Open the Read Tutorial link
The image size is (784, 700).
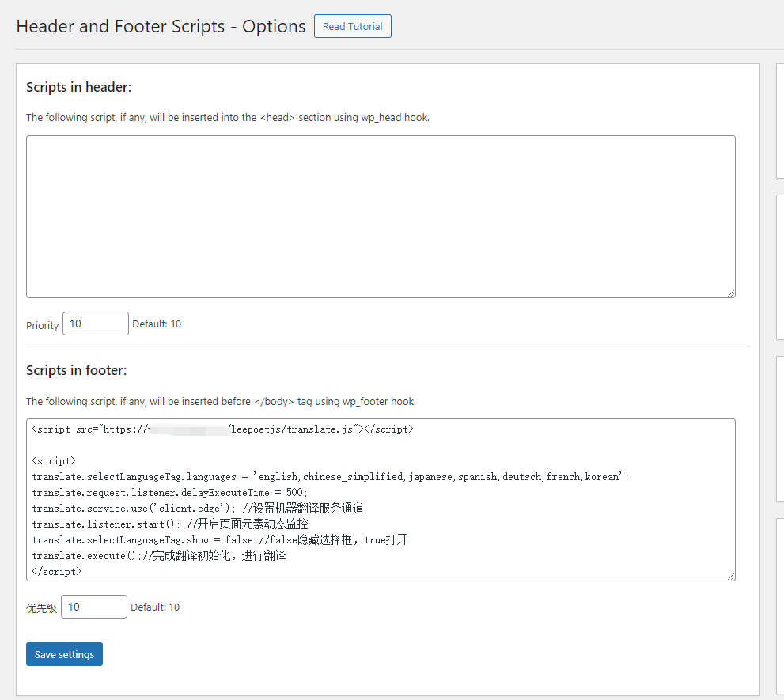coord(352,26)
